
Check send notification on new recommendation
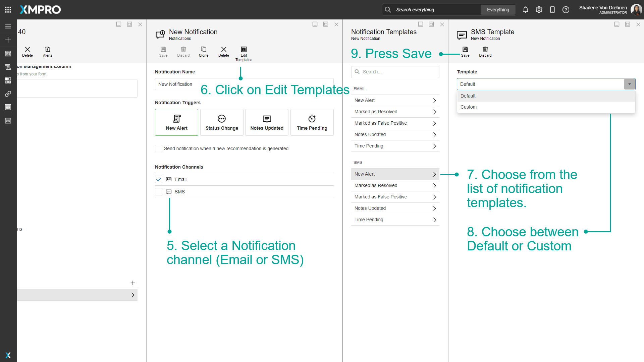click(159, 148)
